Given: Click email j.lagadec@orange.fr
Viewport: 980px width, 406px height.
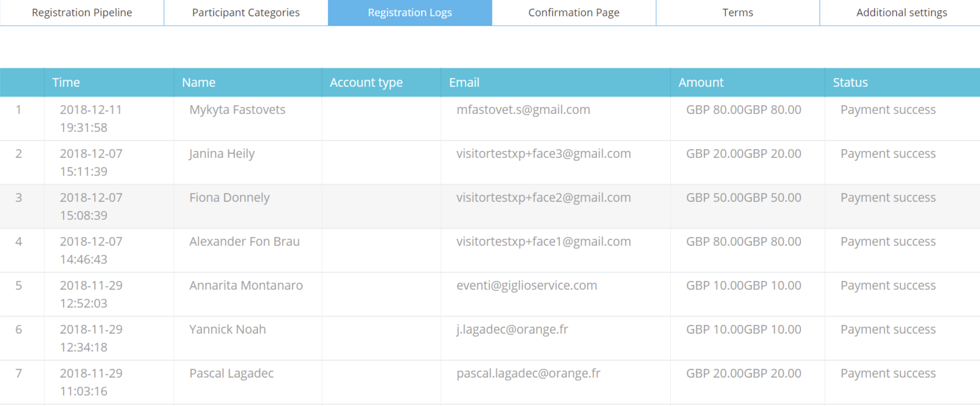Looking at the screenshot, I should [x=512, y=329].
